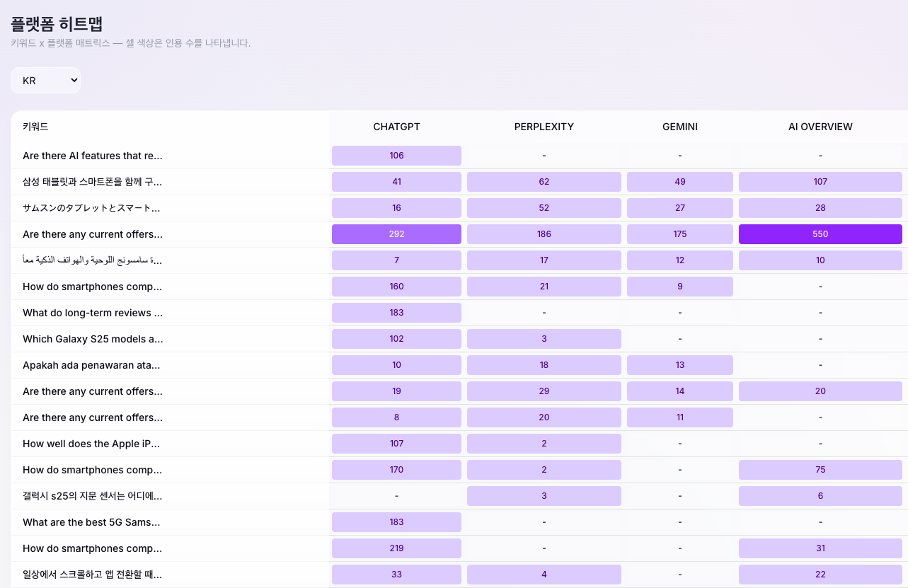Select the '삼성 태블릿과 스마트폰을' keyword row

(92, 182)
